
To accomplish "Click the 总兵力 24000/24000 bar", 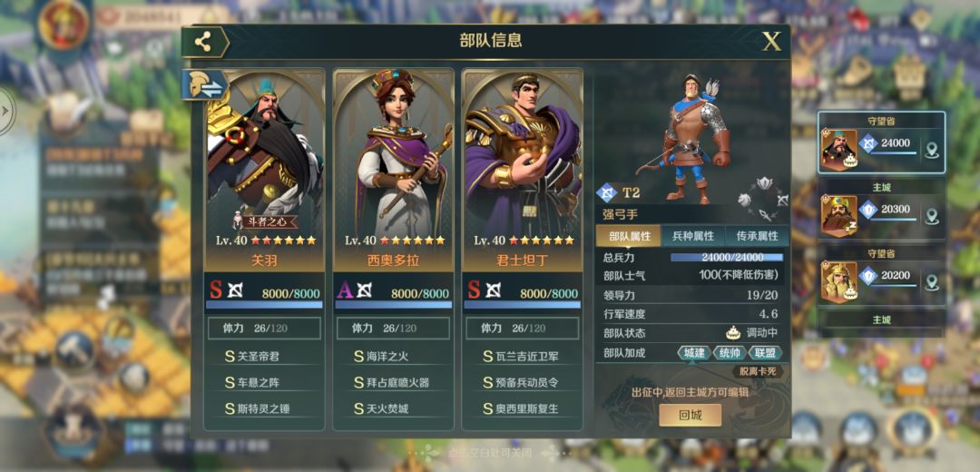I will [x=727, y=258].
